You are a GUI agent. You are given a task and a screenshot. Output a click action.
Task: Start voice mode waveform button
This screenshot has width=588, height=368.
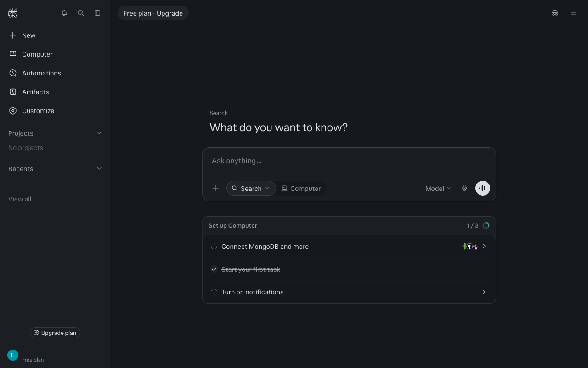pyautogui.click(x=483, y=188)
